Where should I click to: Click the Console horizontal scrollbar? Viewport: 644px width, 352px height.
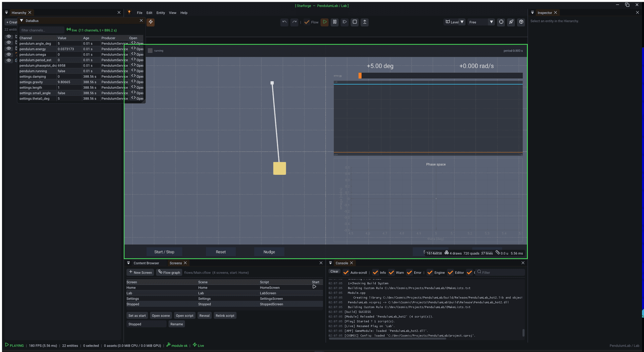387,339
